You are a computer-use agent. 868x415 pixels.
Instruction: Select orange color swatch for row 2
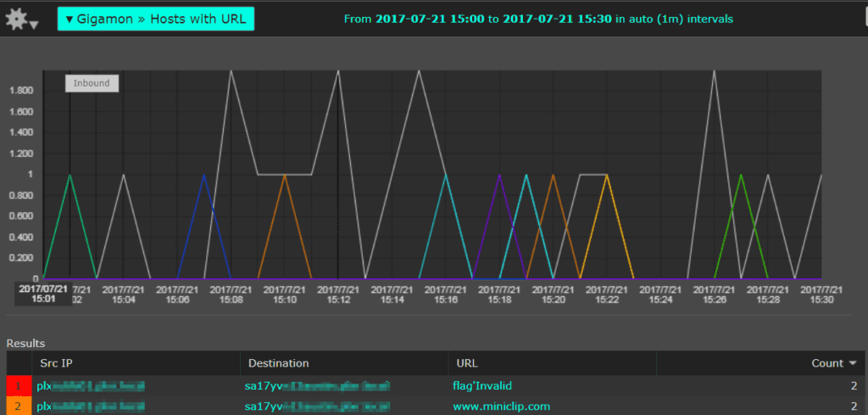click(19, 406)
